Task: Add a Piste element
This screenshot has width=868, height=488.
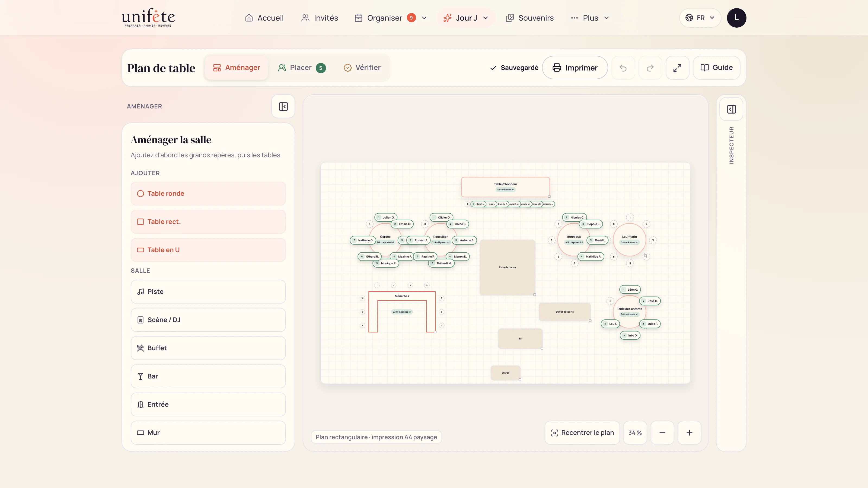Action: point(208,292)
